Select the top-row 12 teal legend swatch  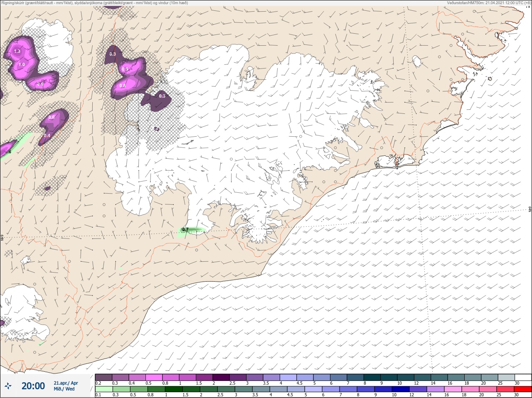tap(423, 377)
